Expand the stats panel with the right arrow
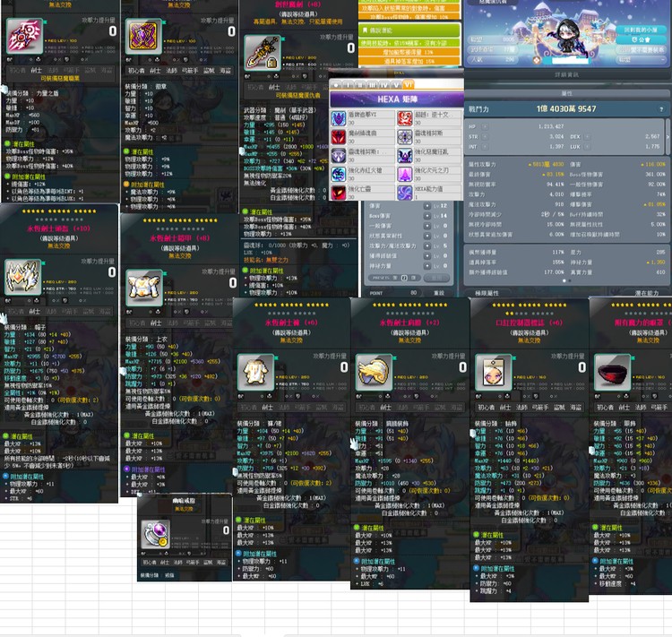672x637 pixels. 668,137
